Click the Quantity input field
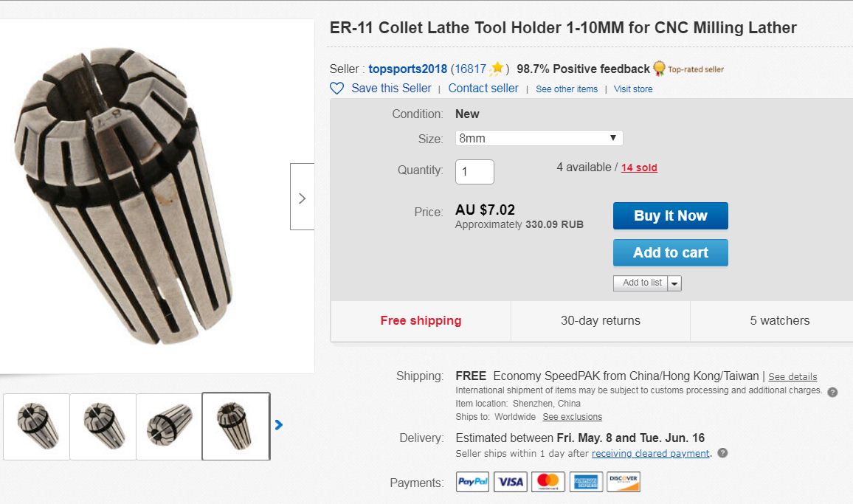Screen dimensions: 853x504 tap(474, 172)
